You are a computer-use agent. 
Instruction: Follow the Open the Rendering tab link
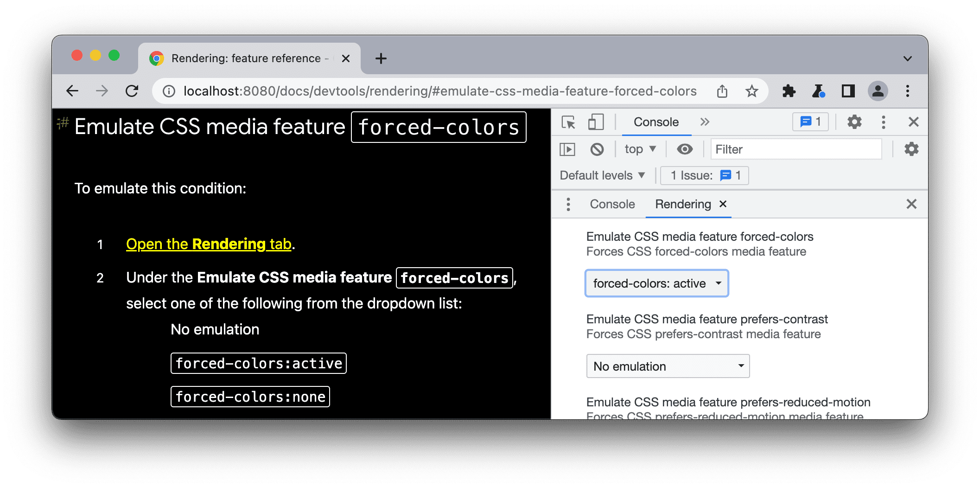[x=209, y=244]
